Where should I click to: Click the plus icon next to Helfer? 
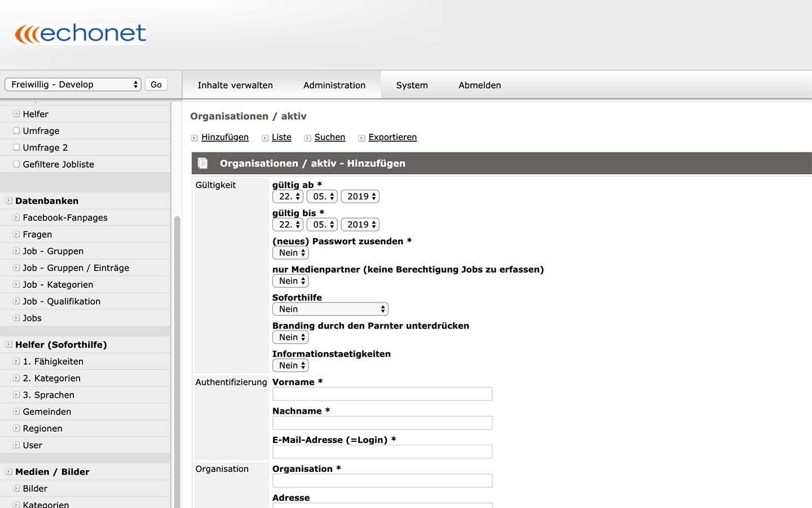coord(16,114)
